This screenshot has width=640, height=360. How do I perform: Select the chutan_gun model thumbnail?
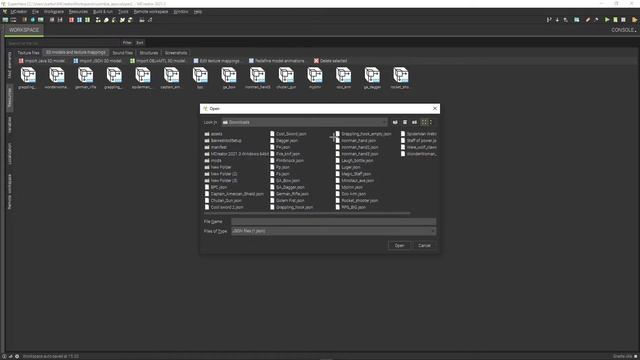(x=286, y=78)
